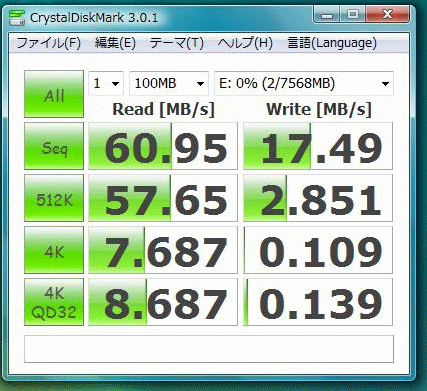Viewport: 427px width, 391px height.
Task: Open the E: drive selection dropdown
Action: pyautogui.click(x=304, y=83)
